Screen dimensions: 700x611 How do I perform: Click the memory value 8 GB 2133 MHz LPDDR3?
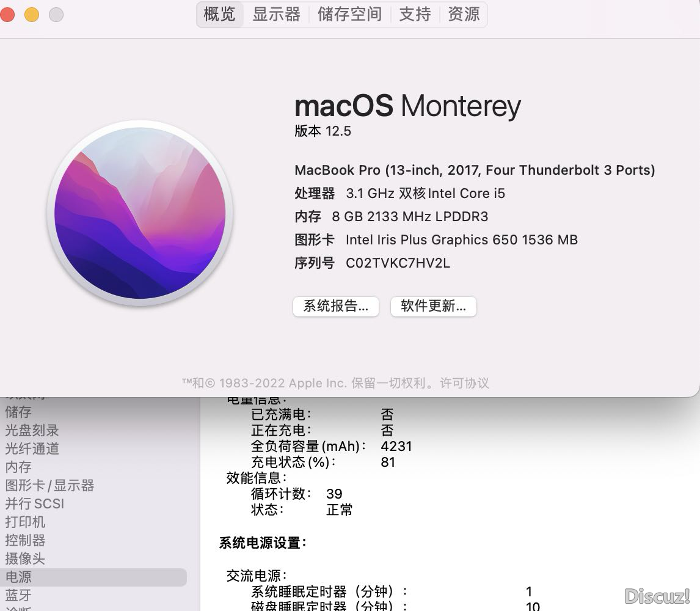[410, 217]
